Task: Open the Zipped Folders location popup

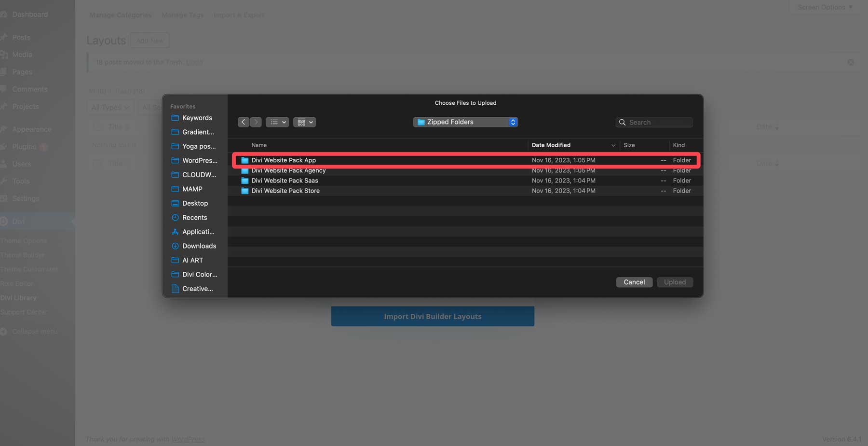Action: (465, 122)
